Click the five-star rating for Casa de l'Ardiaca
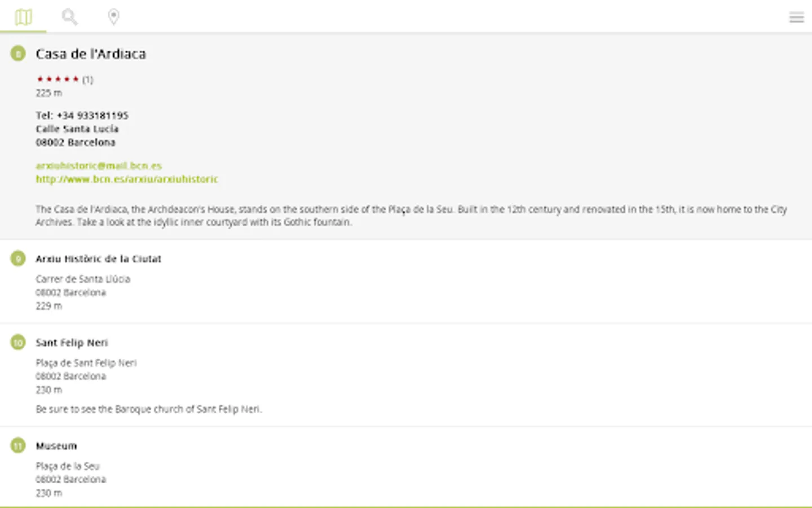812x508 pixels. [x=58, y=79]
